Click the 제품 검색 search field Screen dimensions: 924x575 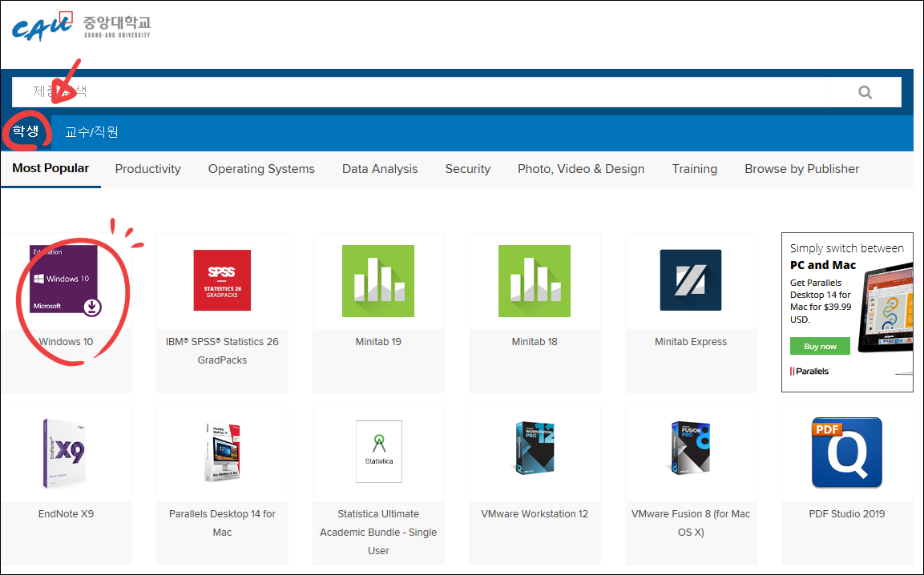[x=420, y=92]
